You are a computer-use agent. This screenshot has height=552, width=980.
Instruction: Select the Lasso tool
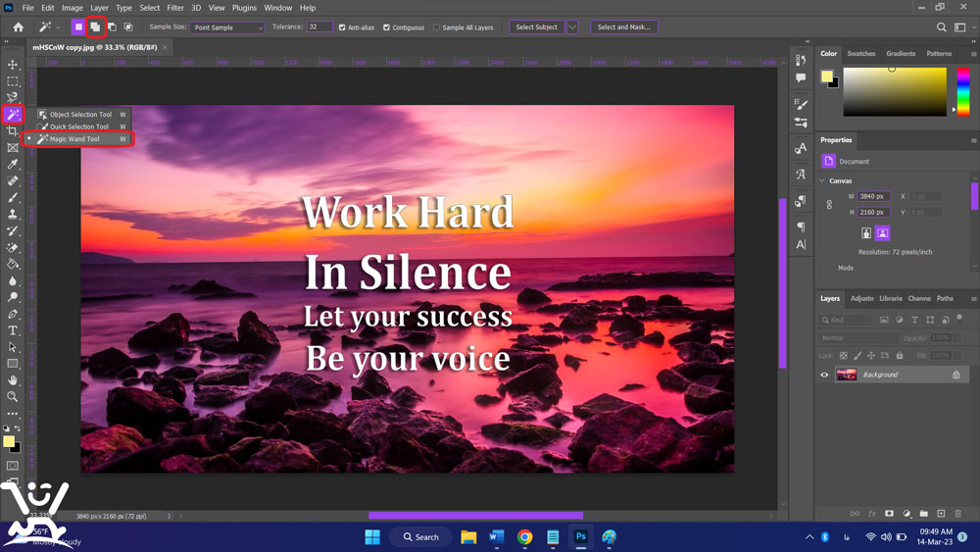[x=13, y=97]
